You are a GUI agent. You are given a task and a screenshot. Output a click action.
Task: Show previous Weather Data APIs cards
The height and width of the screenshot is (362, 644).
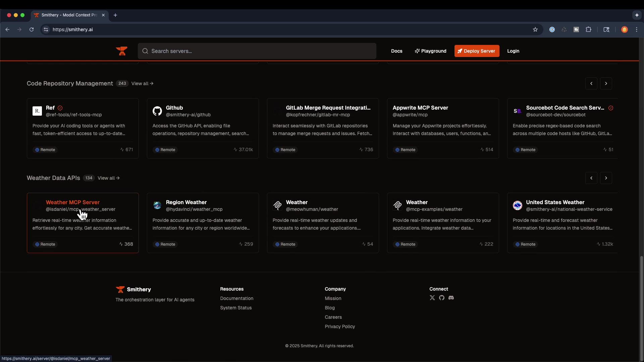click(591, 178)
